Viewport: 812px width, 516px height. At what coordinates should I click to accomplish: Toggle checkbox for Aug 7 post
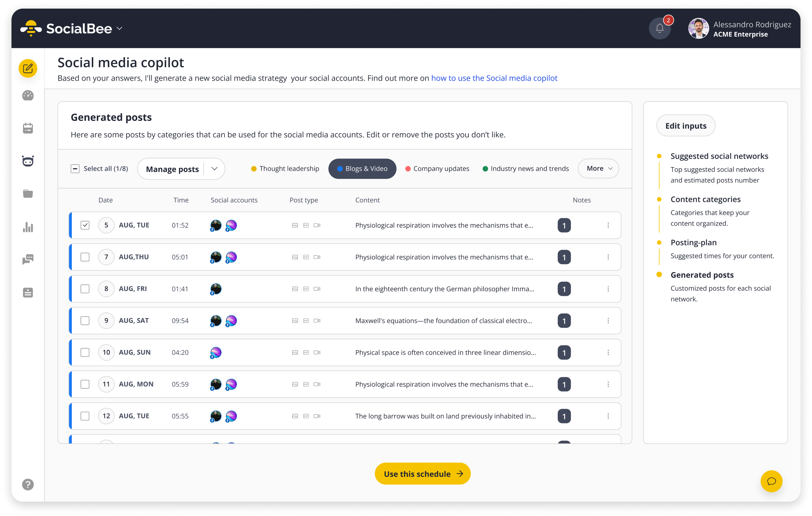coord(85,257)
